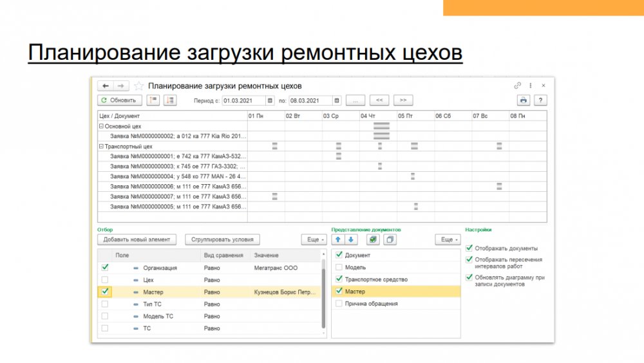Collapse the Транспортный цех tree group
Viewport: 644px width, 363px height.
(x=101, y=147)
